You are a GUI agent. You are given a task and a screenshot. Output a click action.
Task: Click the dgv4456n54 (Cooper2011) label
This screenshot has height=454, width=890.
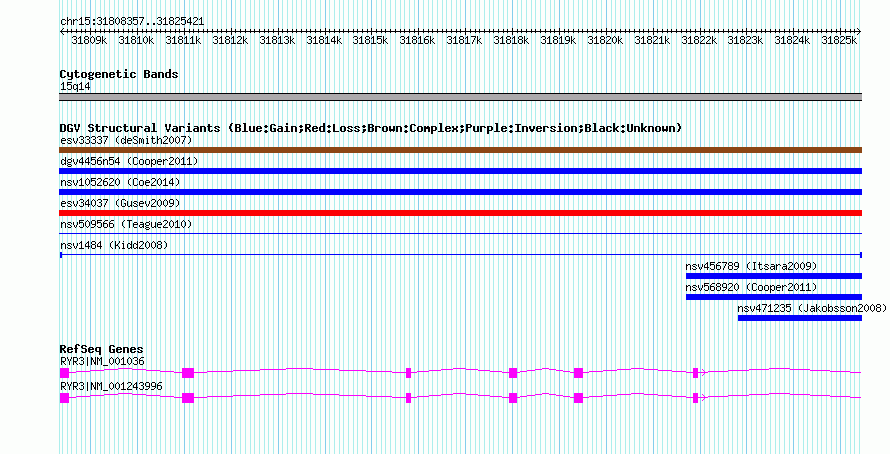tap(129, 161)
